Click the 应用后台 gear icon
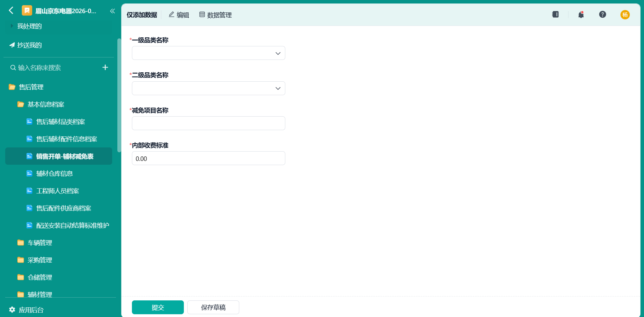 click(12, 309)
